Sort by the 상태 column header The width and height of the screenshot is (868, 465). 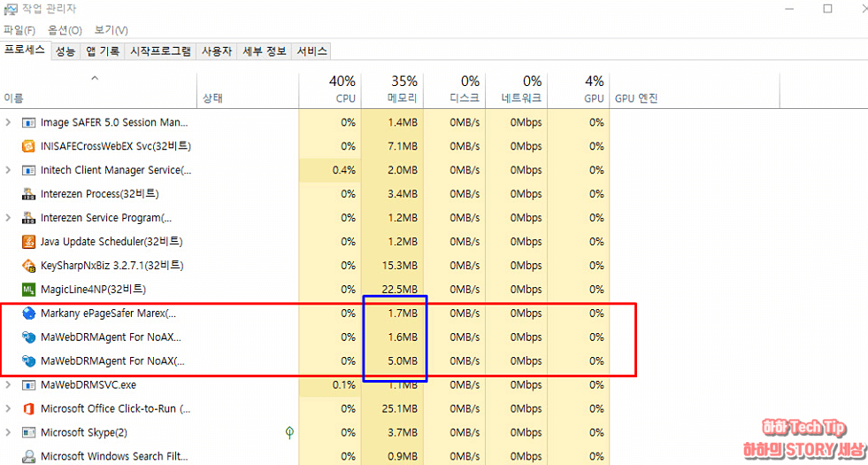click(248, 90)
